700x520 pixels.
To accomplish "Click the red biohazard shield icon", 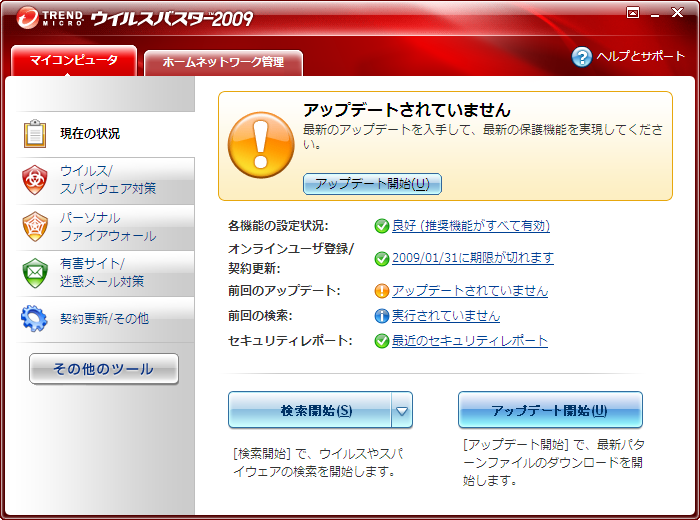I will pyautogui.click(x=35, y=180).
